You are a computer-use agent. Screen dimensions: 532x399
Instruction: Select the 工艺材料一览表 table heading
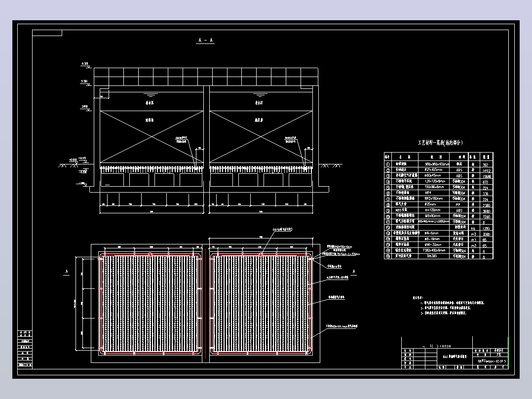[x=440, y=143]
